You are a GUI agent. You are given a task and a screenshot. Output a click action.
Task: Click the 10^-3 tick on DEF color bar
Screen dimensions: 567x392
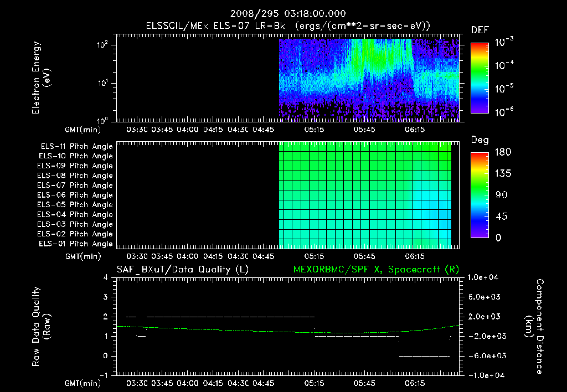504,42
